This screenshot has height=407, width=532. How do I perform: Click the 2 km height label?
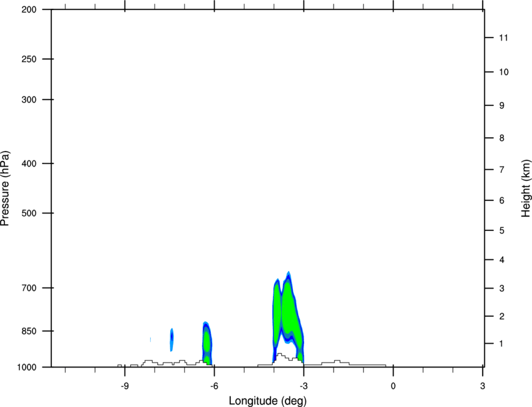point(502,316)
